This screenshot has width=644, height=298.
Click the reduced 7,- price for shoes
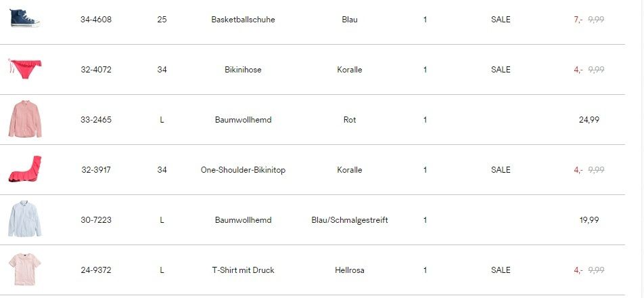pyautogui.click(x=578, y=20)
